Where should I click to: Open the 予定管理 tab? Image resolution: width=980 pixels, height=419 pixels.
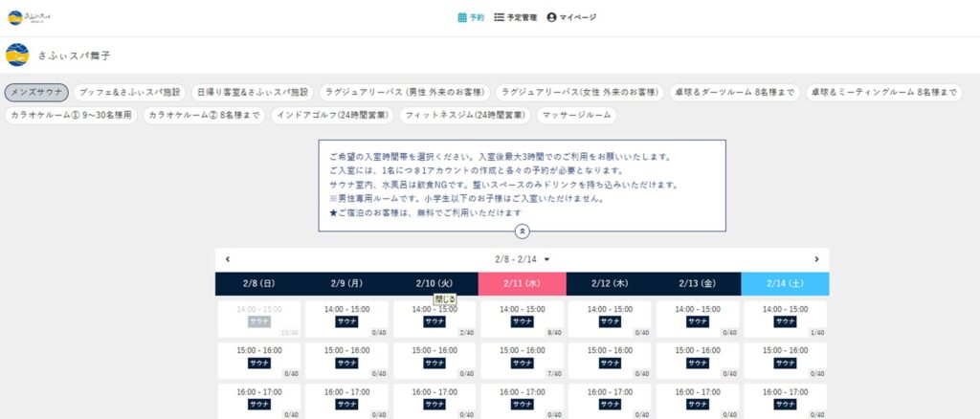click(x=515, y=17)
